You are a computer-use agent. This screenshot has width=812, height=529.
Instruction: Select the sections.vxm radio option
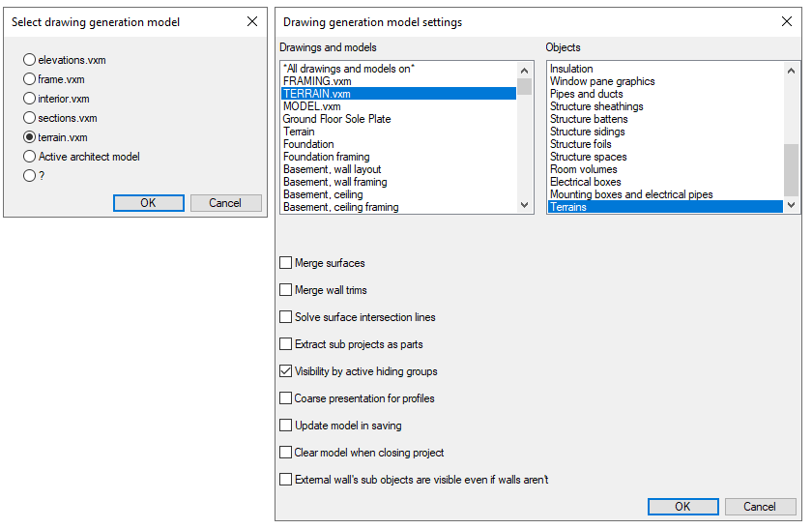click(x=30, y=118)
